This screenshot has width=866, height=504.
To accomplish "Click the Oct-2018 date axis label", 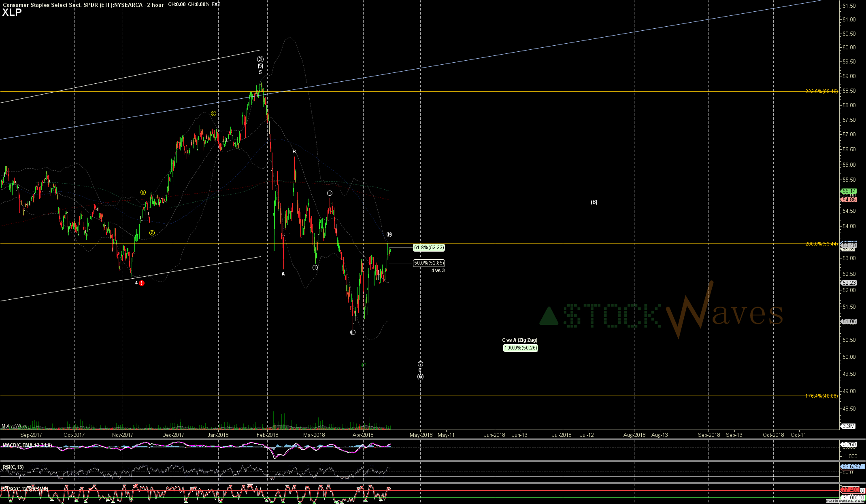I will point(773,435).
